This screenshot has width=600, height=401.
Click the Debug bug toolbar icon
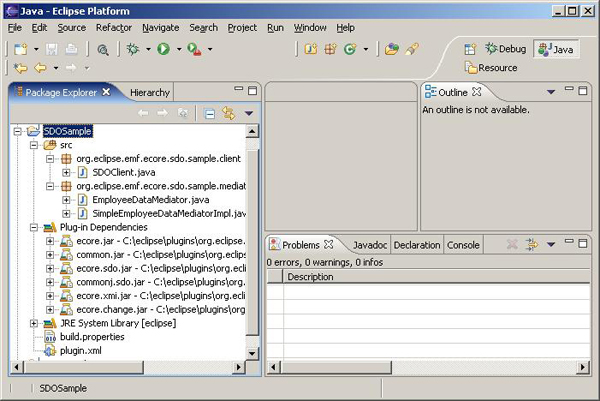(x=132, y=49)
